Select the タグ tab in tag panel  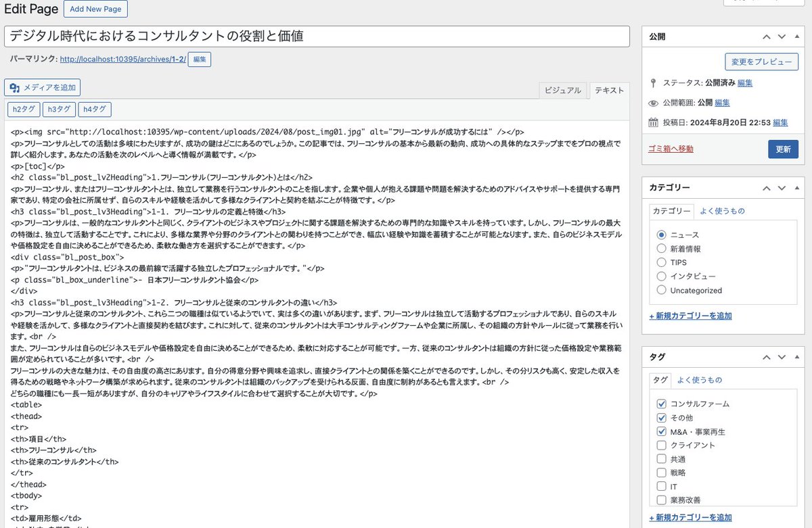click(660, 380)
